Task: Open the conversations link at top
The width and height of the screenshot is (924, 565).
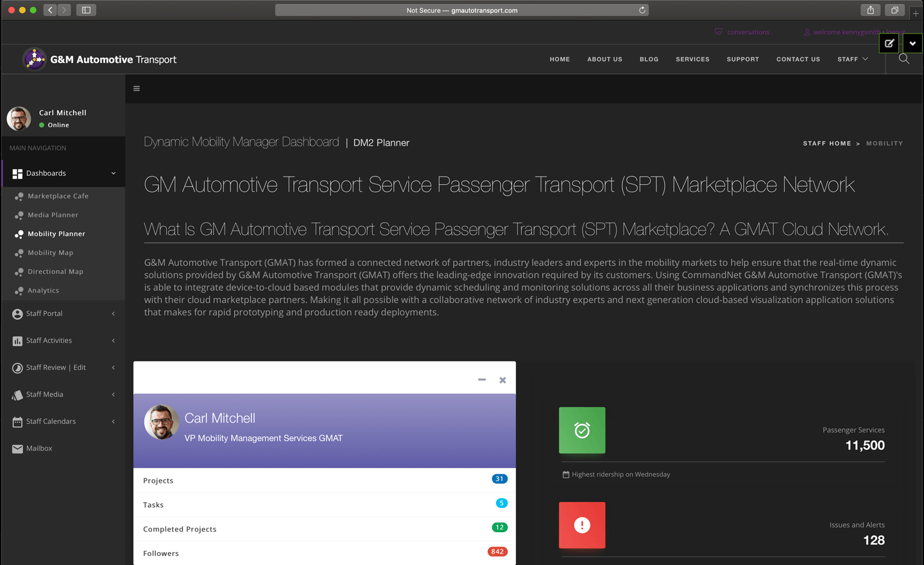Action: [748, 32]
